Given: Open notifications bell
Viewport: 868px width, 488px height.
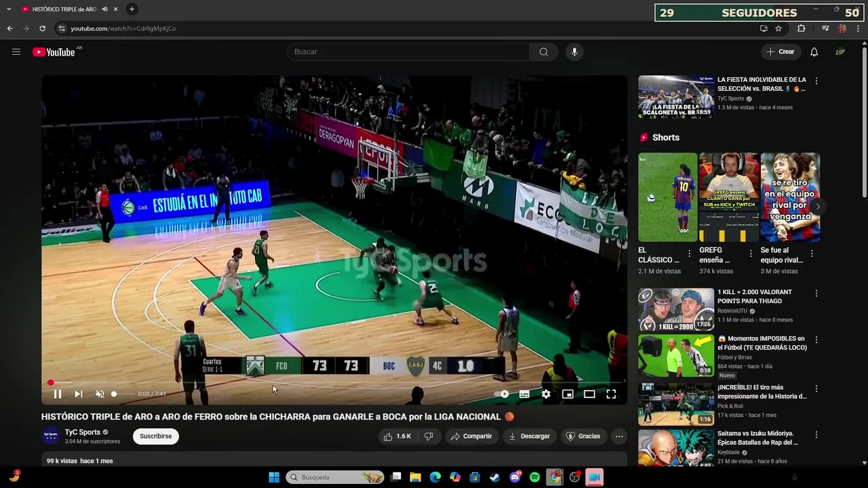Looking at the screenshot, I should pyautogui.click(x=814, y=52).
